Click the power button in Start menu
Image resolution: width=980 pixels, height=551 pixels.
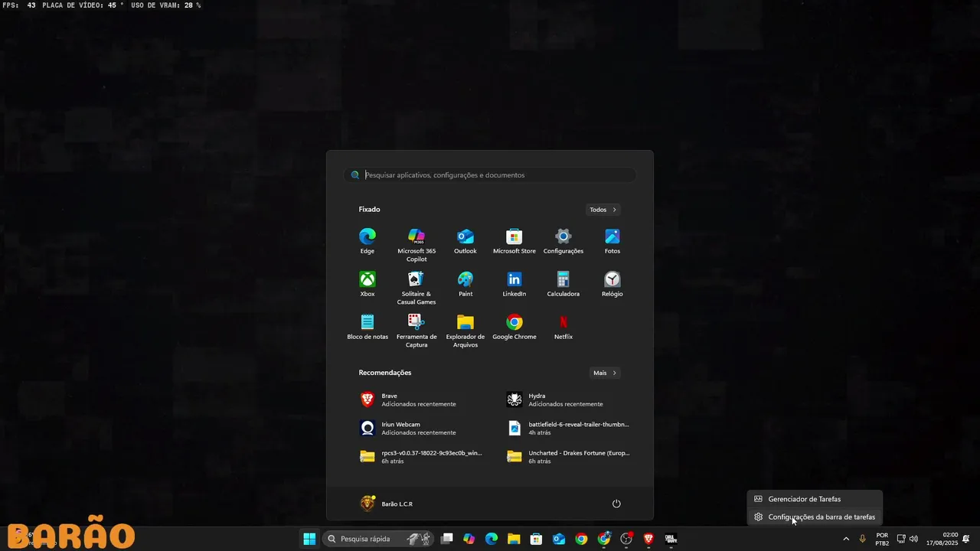[616, 504]
